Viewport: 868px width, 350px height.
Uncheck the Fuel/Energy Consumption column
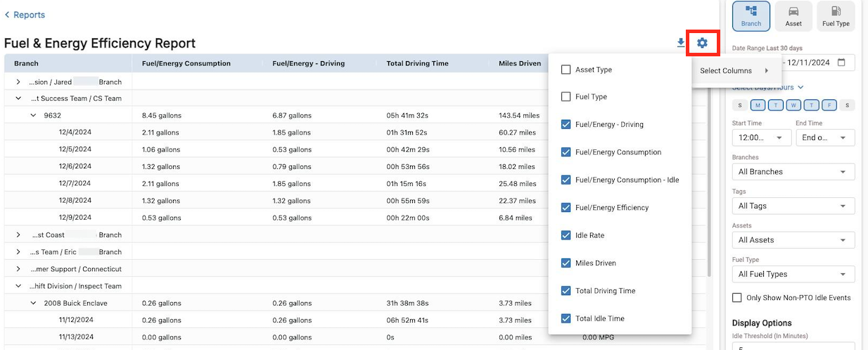566,152
